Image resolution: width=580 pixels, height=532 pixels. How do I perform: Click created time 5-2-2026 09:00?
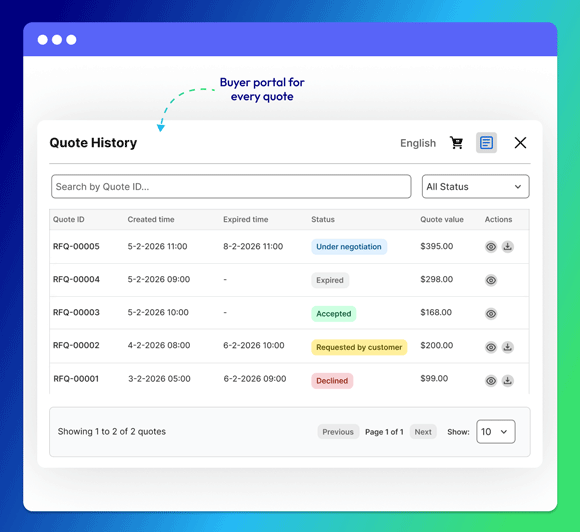(x=159, y=279)
